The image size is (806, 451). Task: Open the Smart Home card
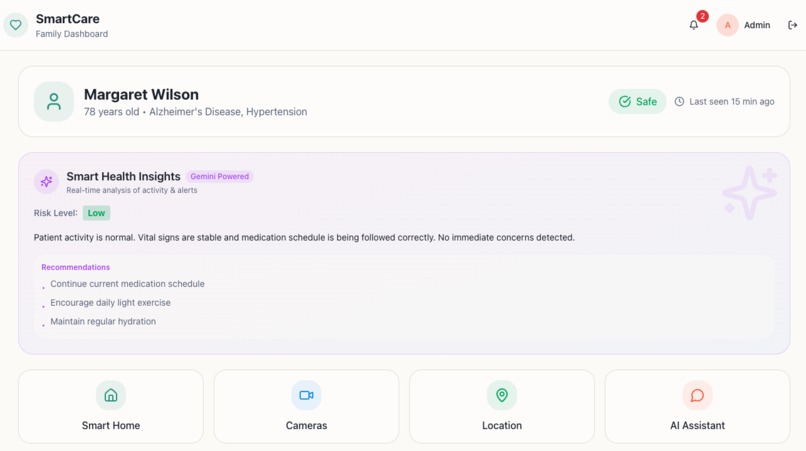(111, 406)
